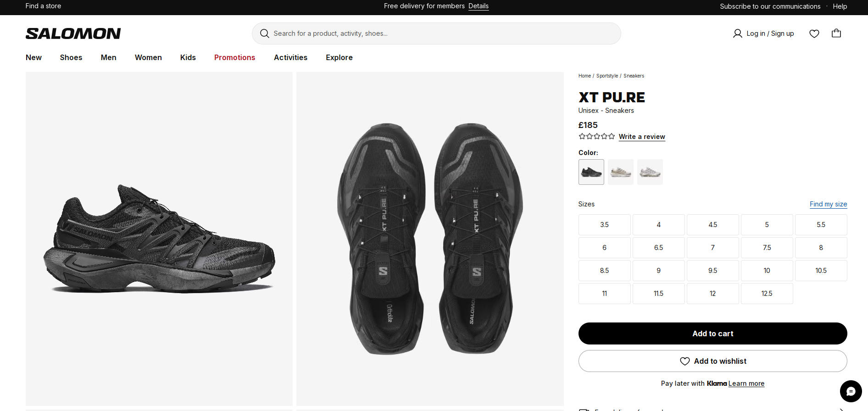Open the shopping bag icon

[x=836, y=33]
